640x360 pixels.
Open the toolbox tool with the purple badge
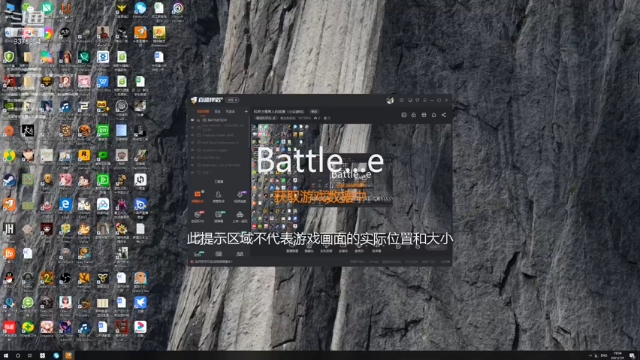coord(240,196)
